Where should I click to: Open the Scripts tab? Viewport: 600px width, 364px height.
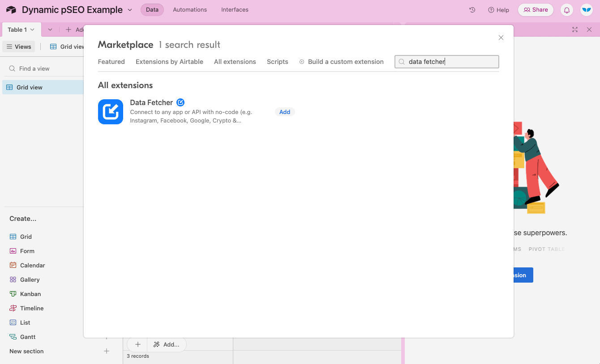coord(278,62)
